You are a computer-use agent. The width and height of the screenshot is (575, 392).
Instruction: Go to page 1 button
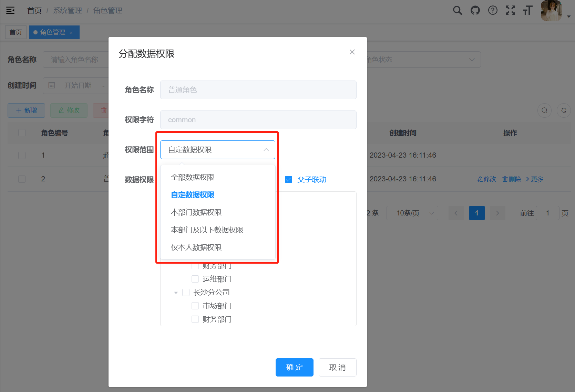point(477,213)
